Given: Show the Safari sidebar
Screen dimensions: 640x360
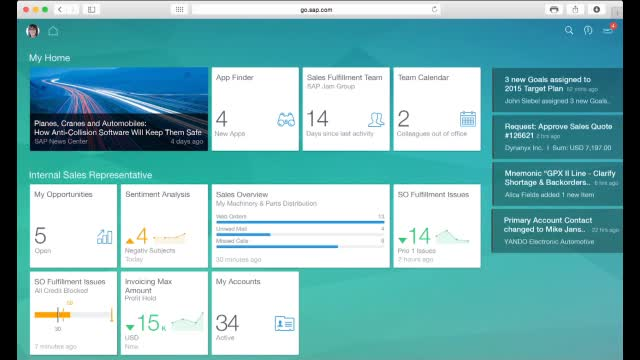Looking at the screenshot, I should click(91, 9).
